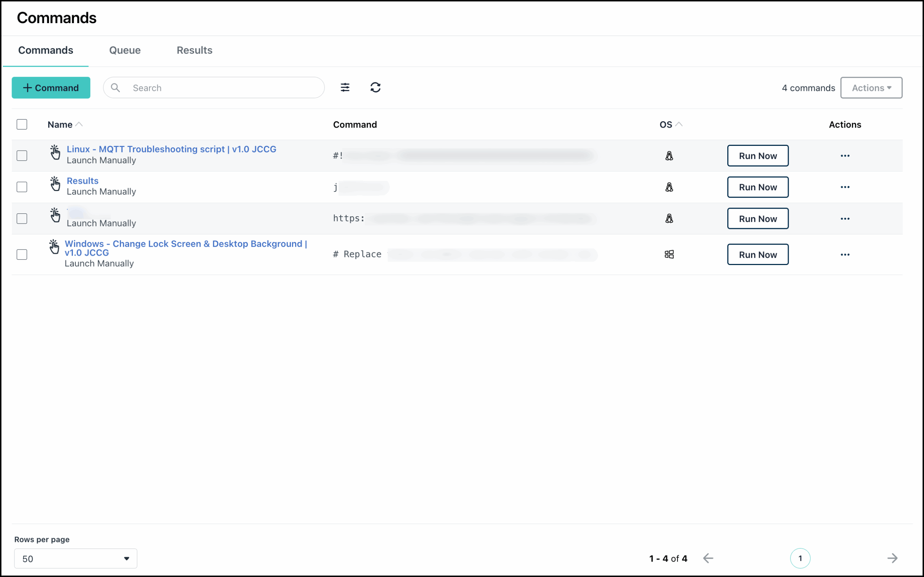Click the plus icon on the Command button
Screen dimensions: 924x577
27,87
